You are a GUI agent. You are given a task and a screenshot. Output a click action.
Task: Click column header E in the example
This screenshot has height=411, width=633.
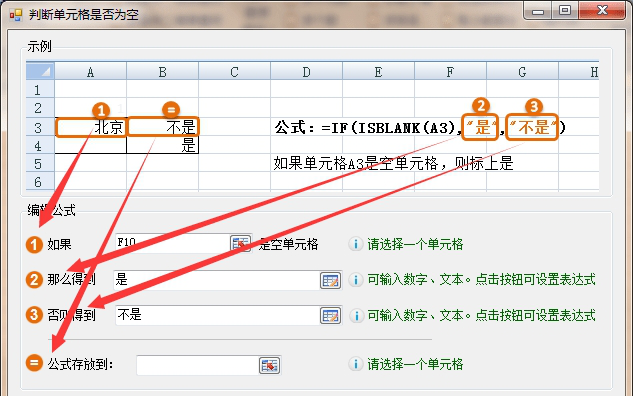click(378, 72)
